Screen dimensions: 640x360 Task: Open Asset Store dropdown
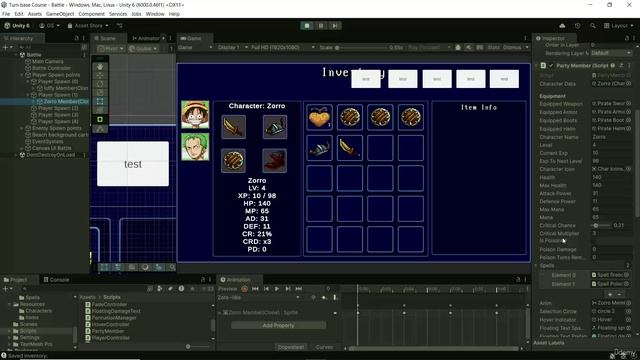point(88,26)
